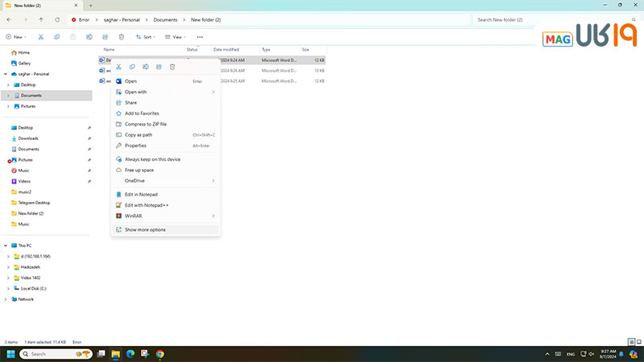Select Copy as path from the context menu
Screen dimensions: 644x362
tap(138, 134)
